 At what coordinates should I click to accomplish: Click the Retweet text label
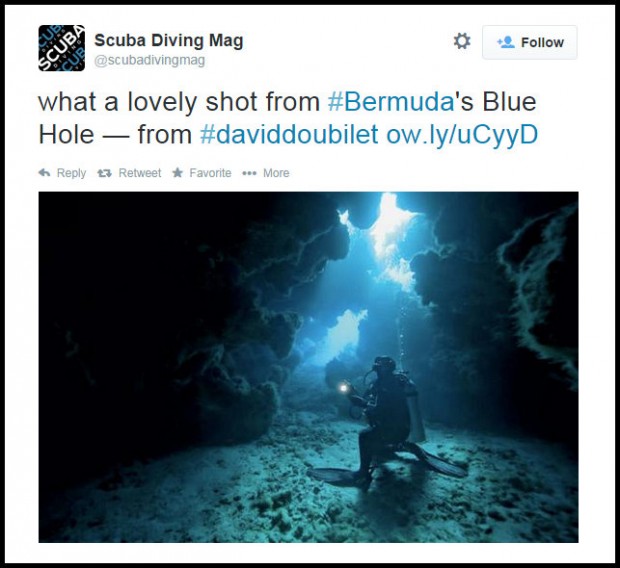(x=140, y=173)
